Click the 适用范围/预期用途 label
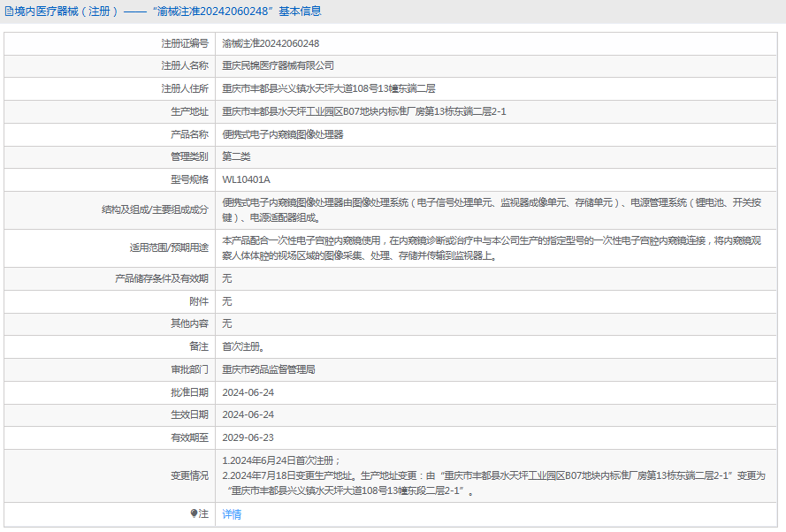Image resolution: width=786 pixels, height=532 pixels. [169, 247]
